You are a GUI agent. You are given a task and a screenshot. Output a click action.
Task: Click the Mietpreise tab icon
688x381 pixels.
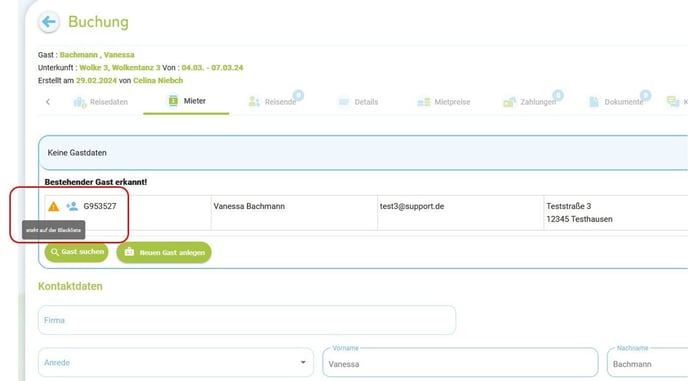[x=423, y=102]
